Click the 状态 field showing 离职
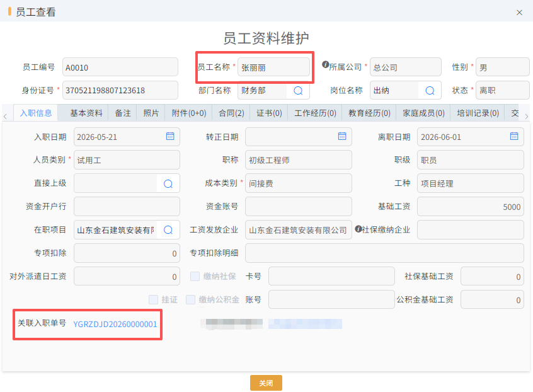Image resolution: width=533 pixels, height=392 pixels. pyautogui.click(x=502, y=90)
